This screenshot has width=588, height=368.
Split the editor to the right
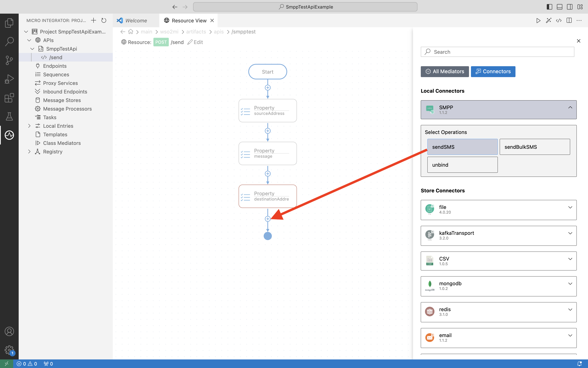(569, 20)
